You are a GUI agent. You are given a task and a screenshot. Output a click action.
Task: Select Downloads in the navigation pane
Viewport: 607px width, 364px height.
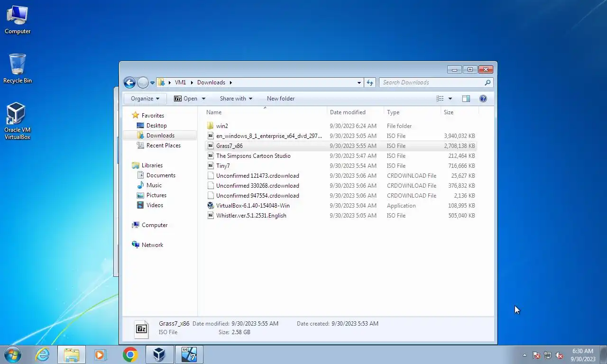pyautogui.click(x=160, y=136)
